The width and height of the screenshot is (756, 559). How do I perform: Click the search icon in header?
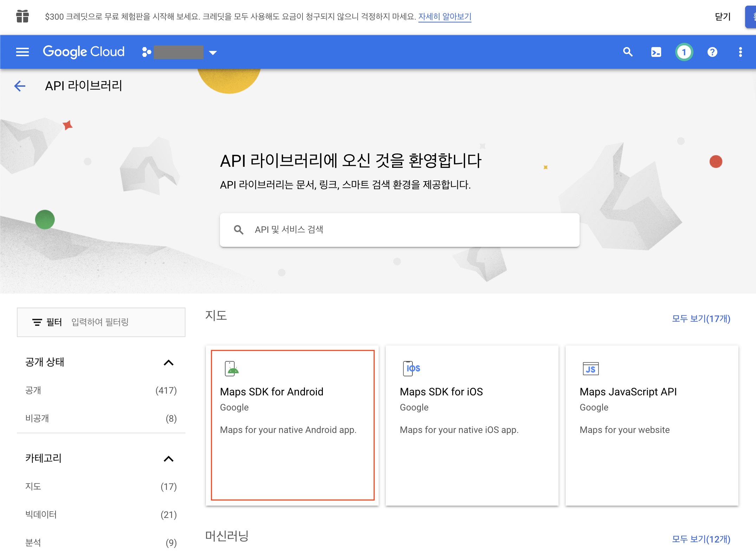pyautogui.click(x=628, y=52)
